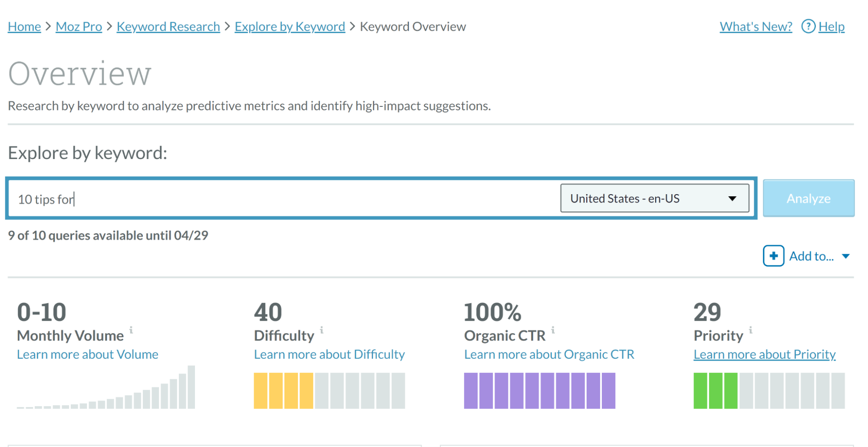This screenshot has width=868, height=447.
Task: Open the United States - en-US locale dropdown
Action: (654, 199)
